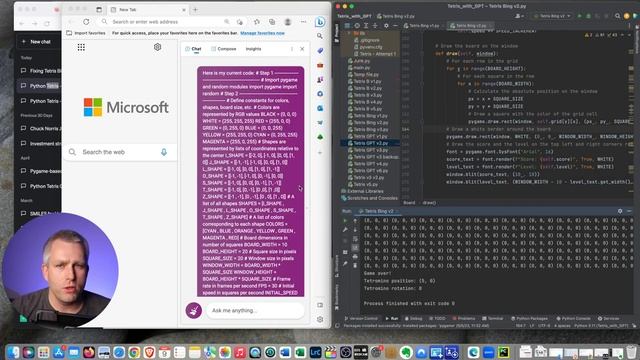The image size is (640, 360).
Task: Open Project panel settings gear
Action: tap(386, 25)
